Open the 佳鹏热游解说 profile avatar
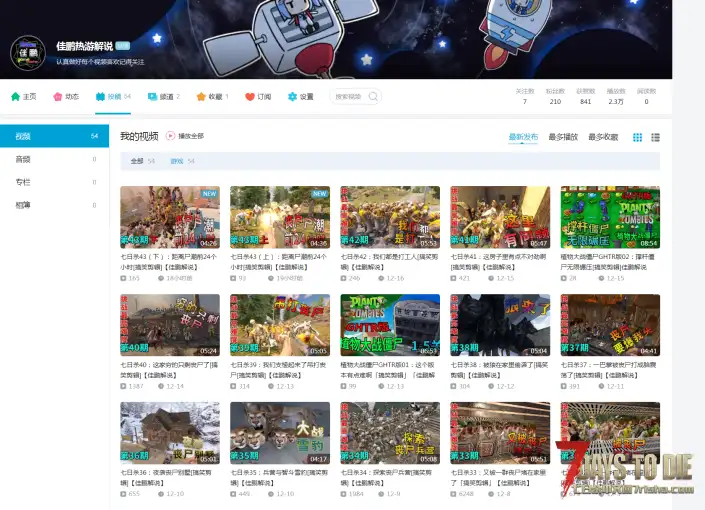This screenshot has height=510, width=705. coord(28,53)
